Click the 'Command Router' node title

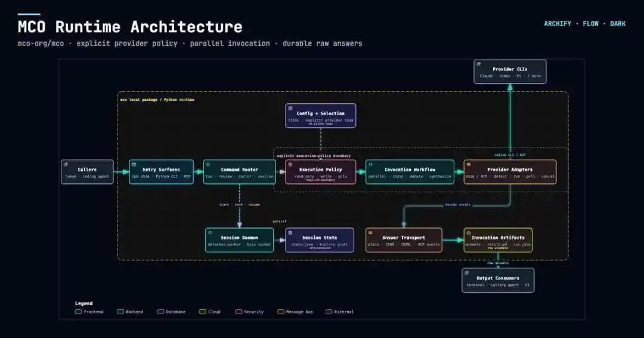(x=240, y=170)
